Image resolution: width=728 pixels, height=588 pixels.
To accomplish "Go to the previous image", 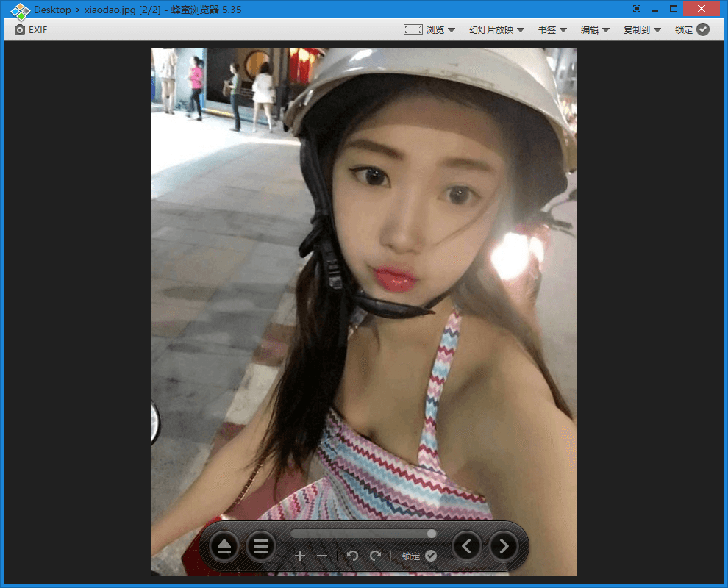I will [x=466, y=546].
